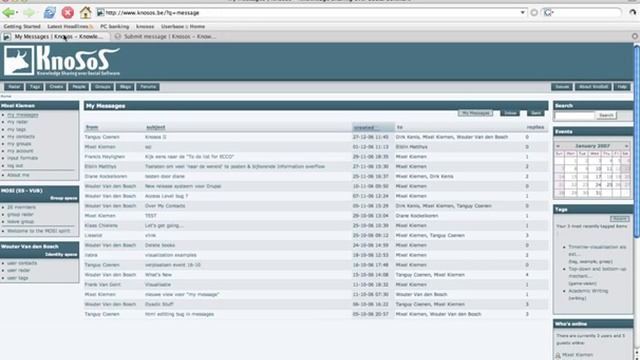
Task: Stop loading with the red X icon
Action: [x=68, y=13]
